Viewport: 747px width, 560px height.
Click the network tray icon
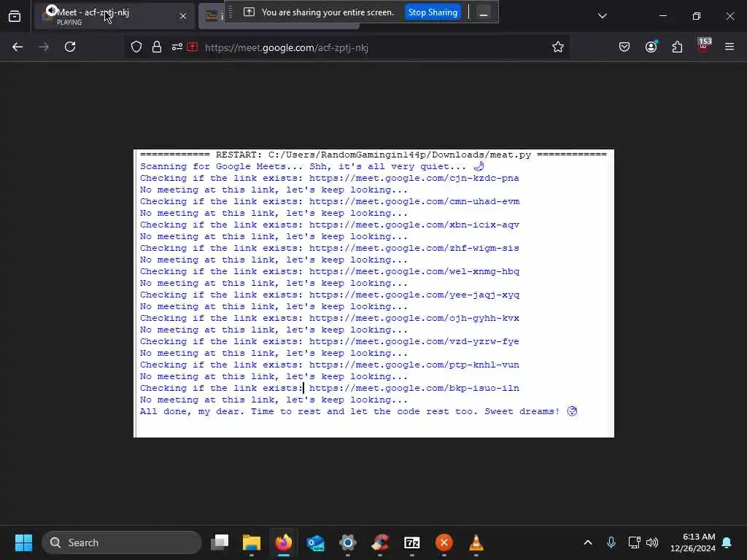634,542
